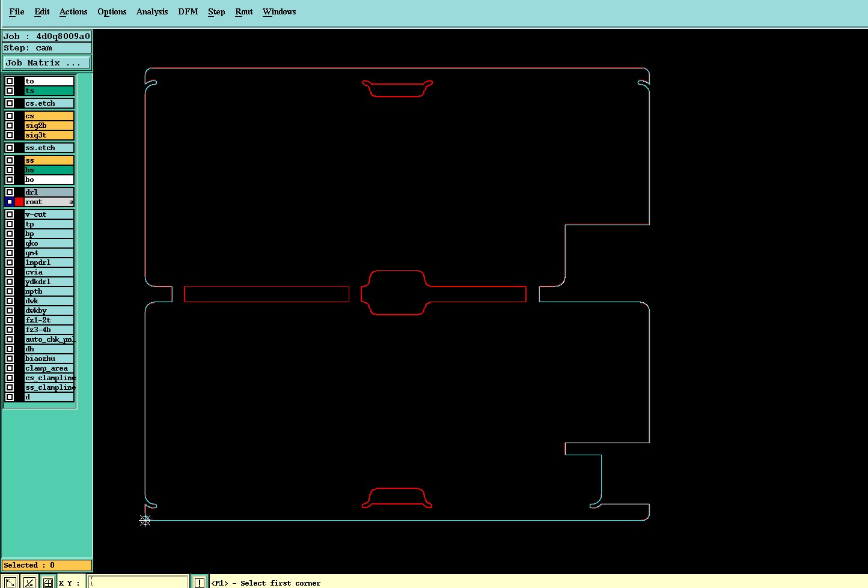Select the gm4 layer name
This screenshot has height=588, width=868.
49,253
